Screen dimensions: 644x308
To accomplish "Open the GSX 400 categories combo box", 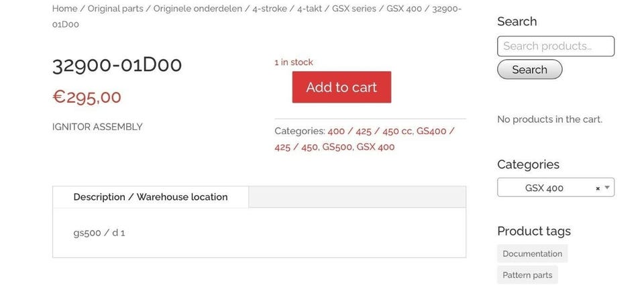I will (x=544, y=188).
